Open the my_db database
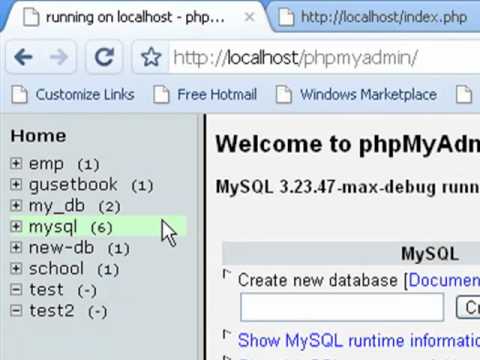 [57, 206]
